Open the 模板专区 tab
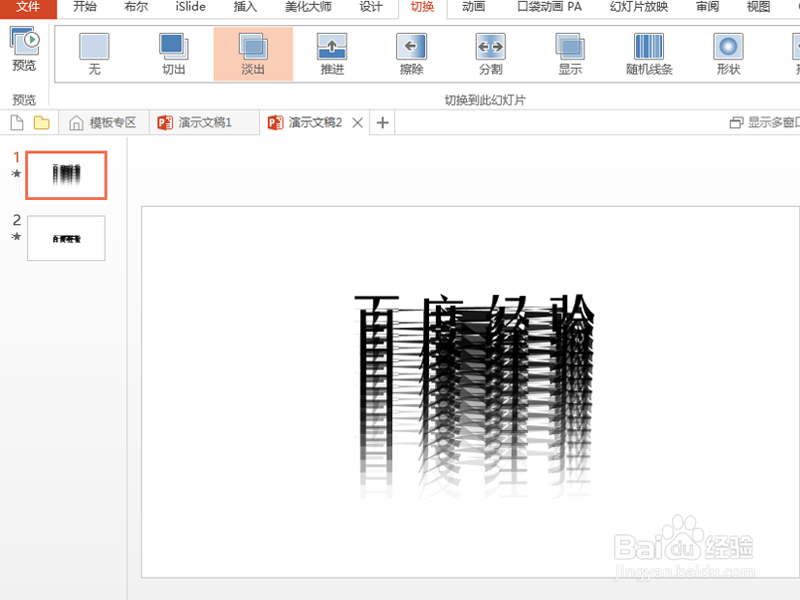800x600 pixels. (x=104, y=123)
